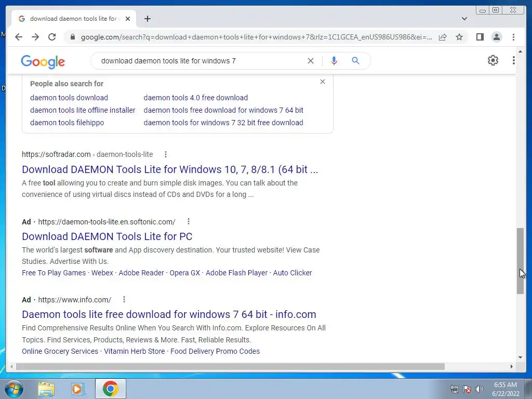Follow the Vitamin Herb Store sitelink
The height and width of the screenshot is (399, 532).
pyautogui.click(x=135, y=351)
